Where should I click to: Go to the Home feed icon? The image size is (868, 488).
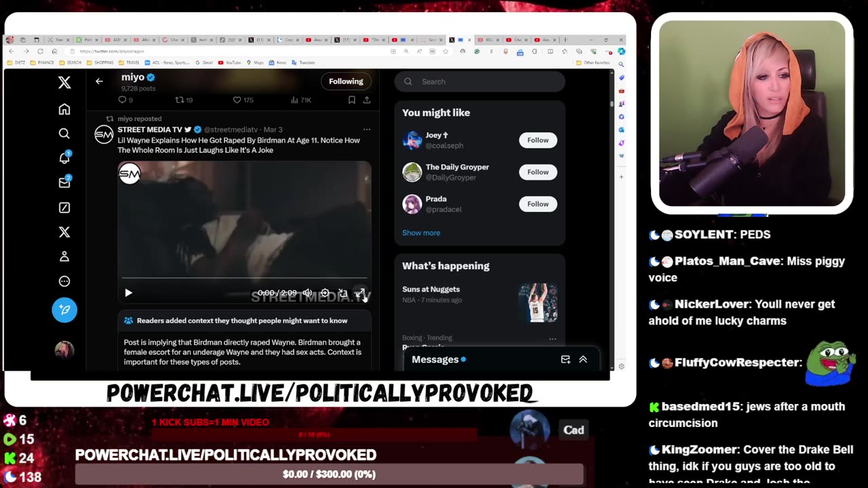click(64, 109)
